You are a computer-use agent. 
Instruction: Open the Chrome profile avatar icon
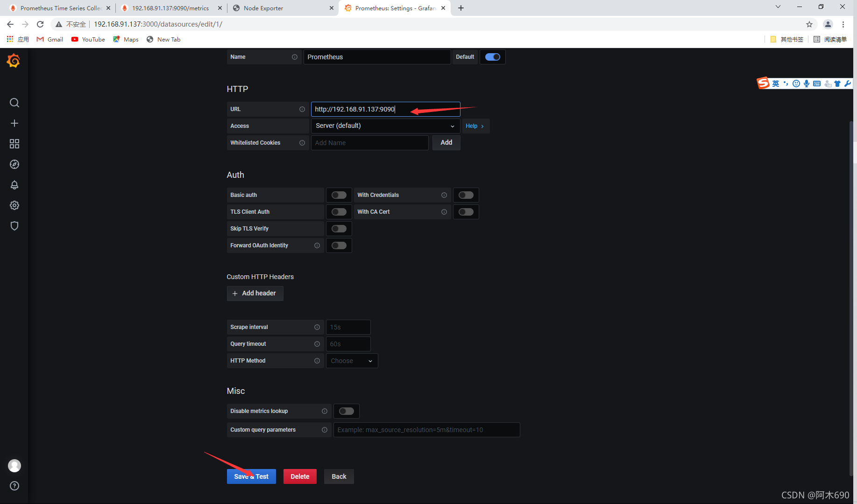828,24
